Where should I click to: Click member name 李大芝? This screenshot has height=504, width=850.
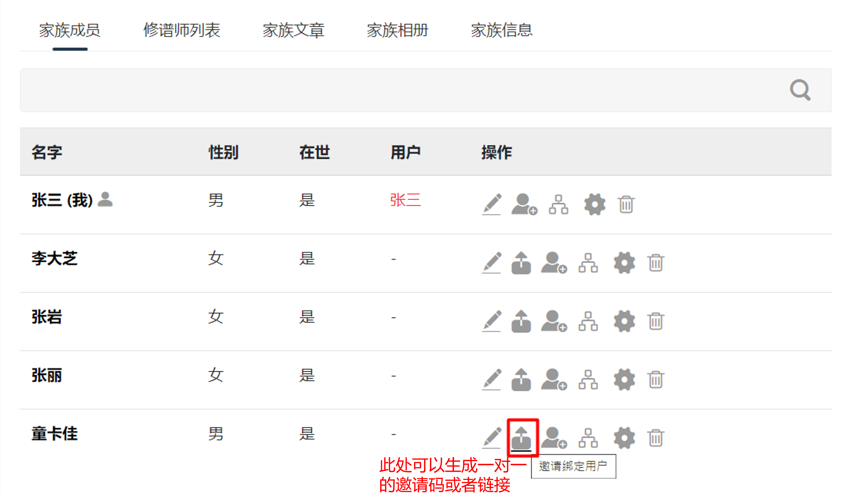(54, 258)
